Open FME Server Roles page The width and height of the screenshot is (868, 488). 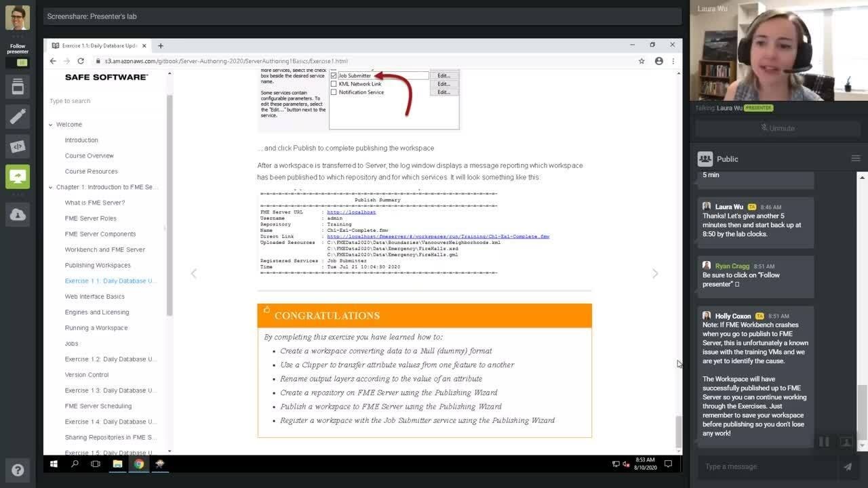click(x=91, y=218)
